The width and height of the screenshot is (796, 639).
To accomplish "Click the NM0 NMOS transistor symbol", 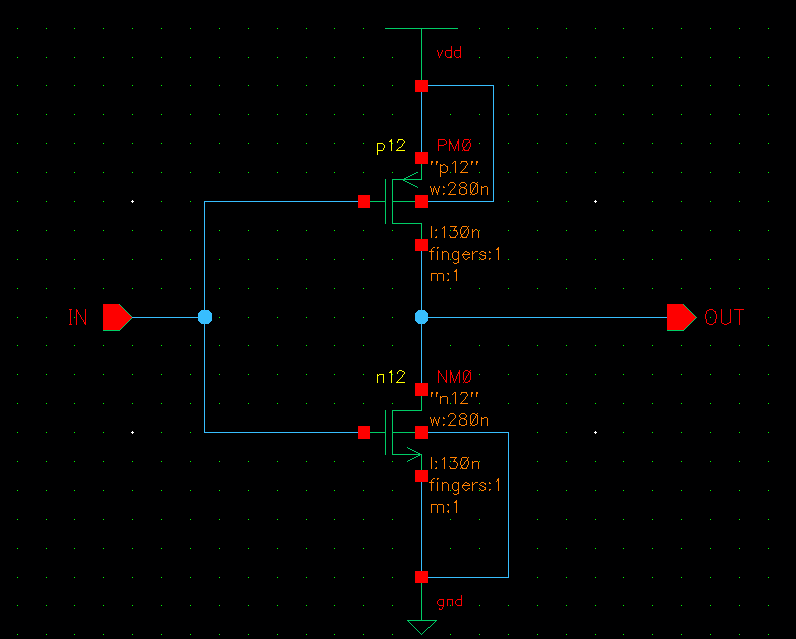I will pyautogui.click(x=403, y=432).
